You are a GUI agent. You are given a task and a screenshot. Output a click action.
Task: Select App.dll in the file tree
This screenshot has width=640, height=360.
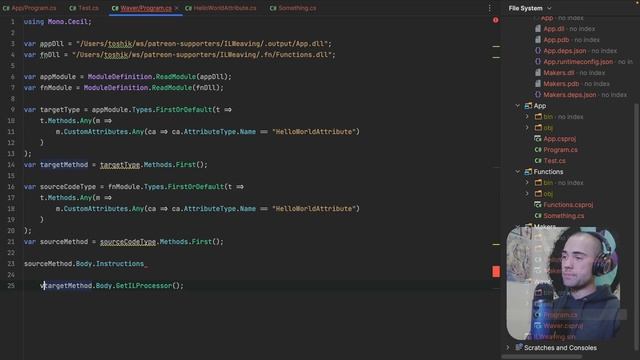pos(554,29)
